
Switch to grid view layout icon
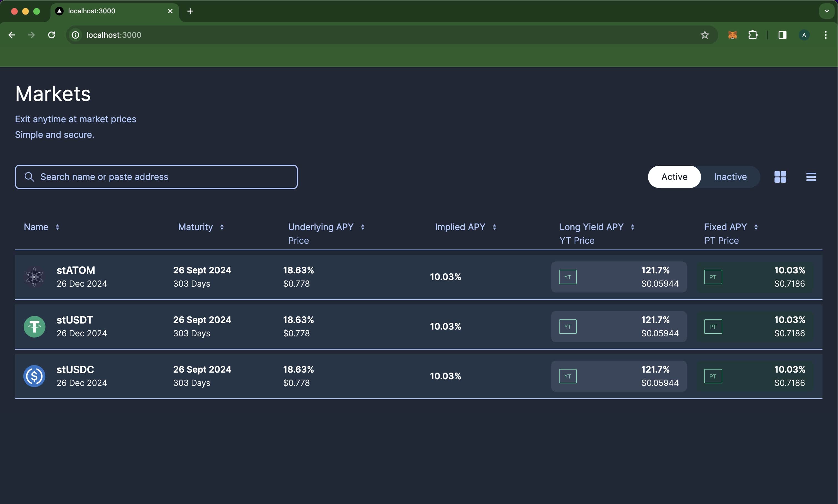(780, 177)
